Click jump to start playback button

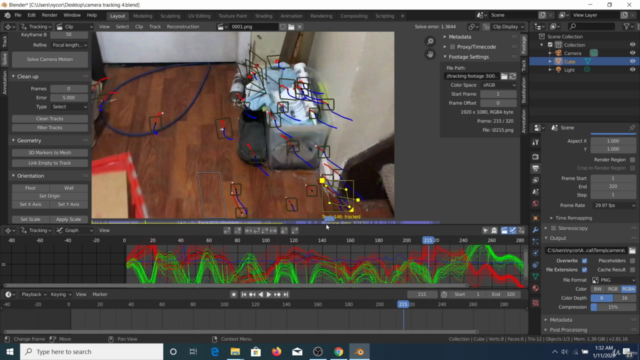coord(244,294)
